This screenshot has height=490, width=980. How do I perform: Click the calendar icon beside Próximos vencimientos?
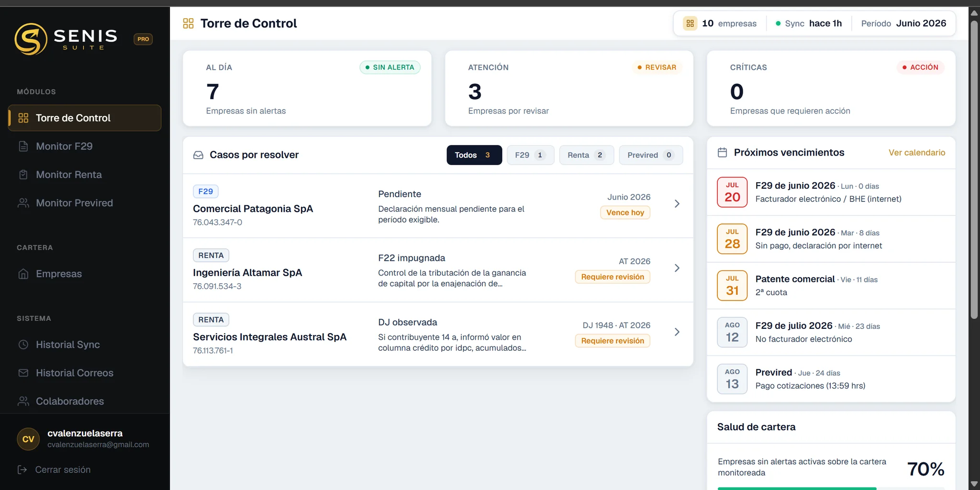pos(723,153)
